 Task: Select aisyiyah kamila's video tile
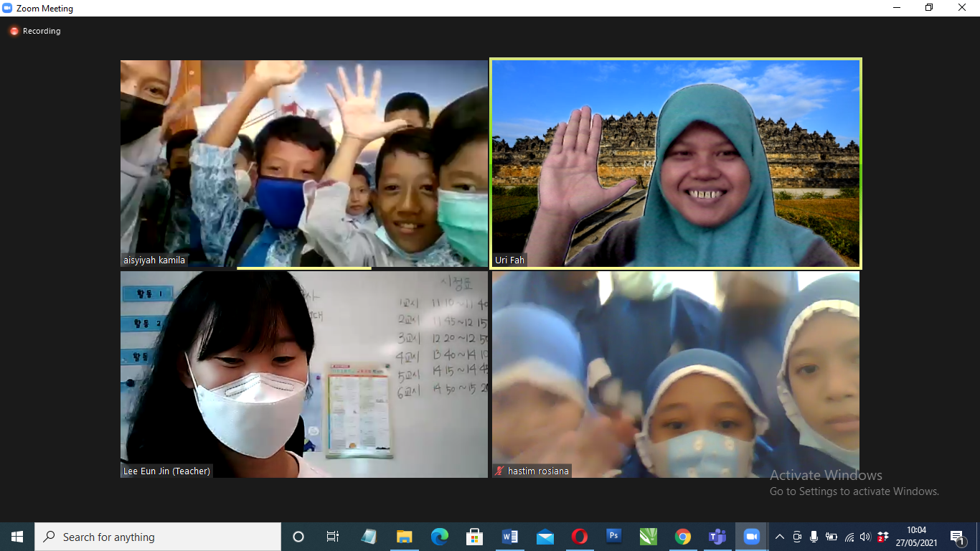click(x=303, y=164)
